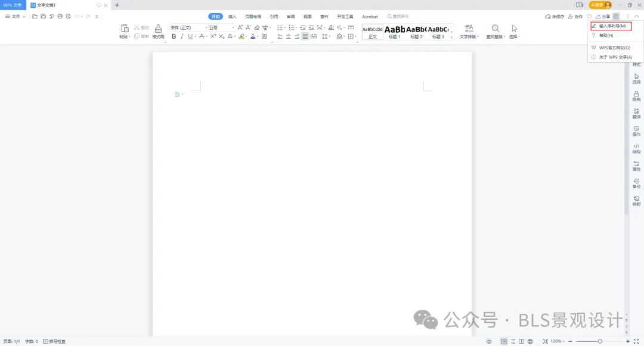The image size is (644, 346).
Task: Toggle Bold formatting
Action: point(174,36)
